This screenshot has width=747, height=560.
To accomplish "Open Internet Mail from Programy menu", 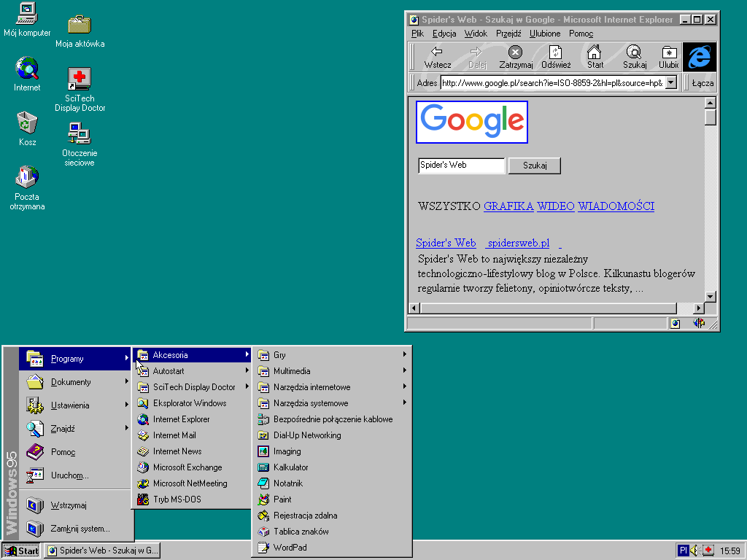I will [x=193, y=435].
